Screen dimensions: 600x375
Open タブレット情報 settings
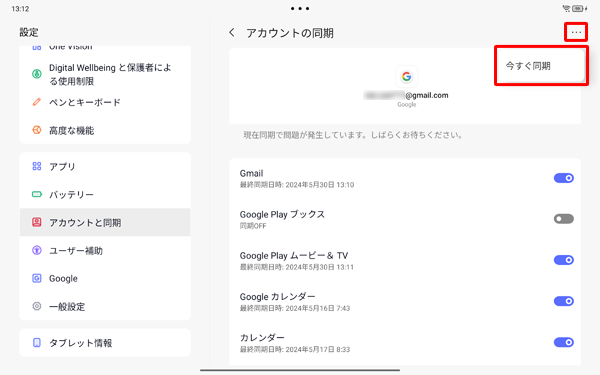click(x=105, y=343)
